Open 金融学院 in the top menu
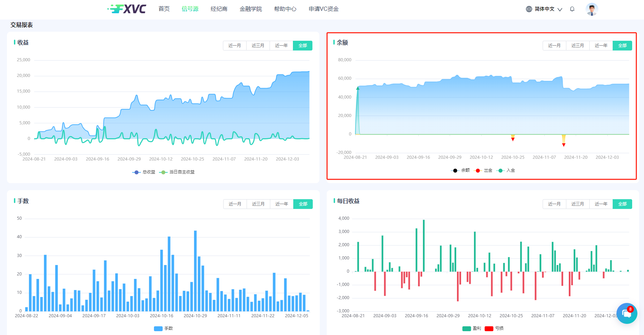The height and width of the screenshot is (335, 644). (251, 9)
